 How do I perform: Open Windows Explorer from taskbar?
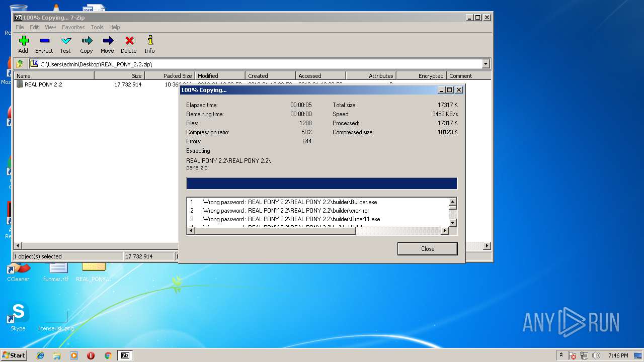[57, 355]
